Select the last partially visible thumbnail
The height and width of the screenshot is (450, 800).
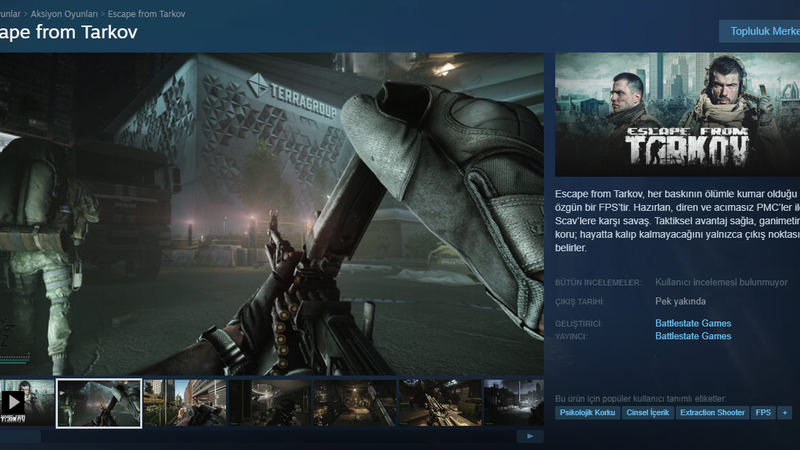[x=514, y=402]
